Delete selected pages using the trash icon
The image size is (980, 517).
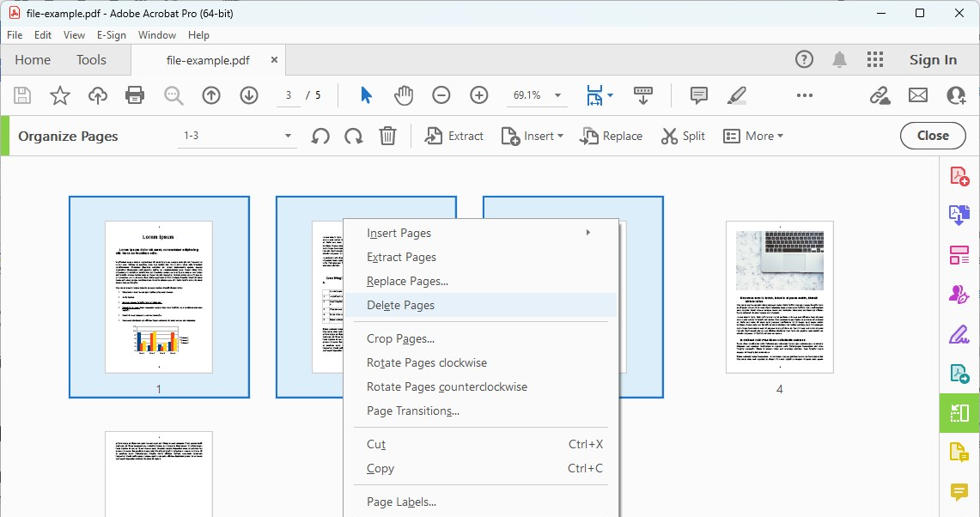(x=387, y=136)
